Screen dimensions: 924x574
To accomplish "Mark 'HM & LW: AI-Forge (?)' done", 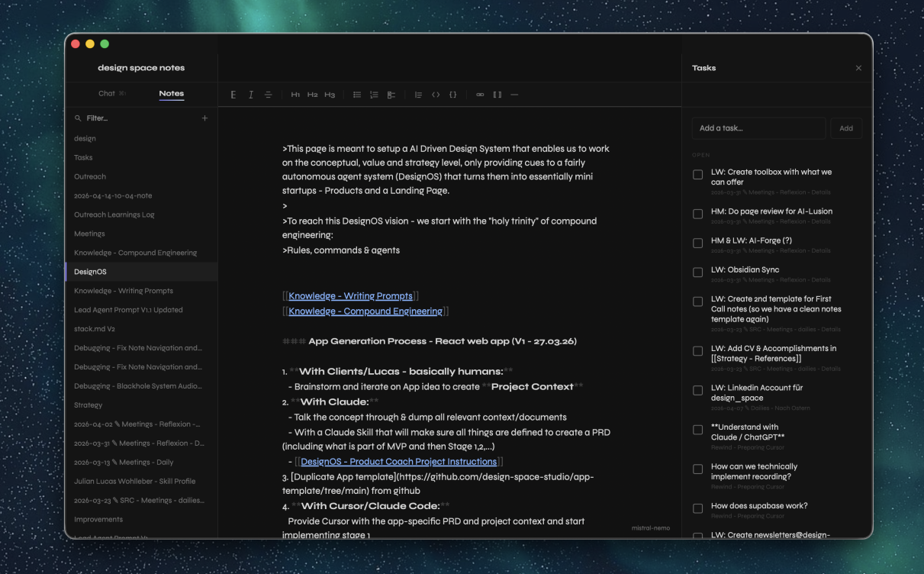I will coord(697,243).
